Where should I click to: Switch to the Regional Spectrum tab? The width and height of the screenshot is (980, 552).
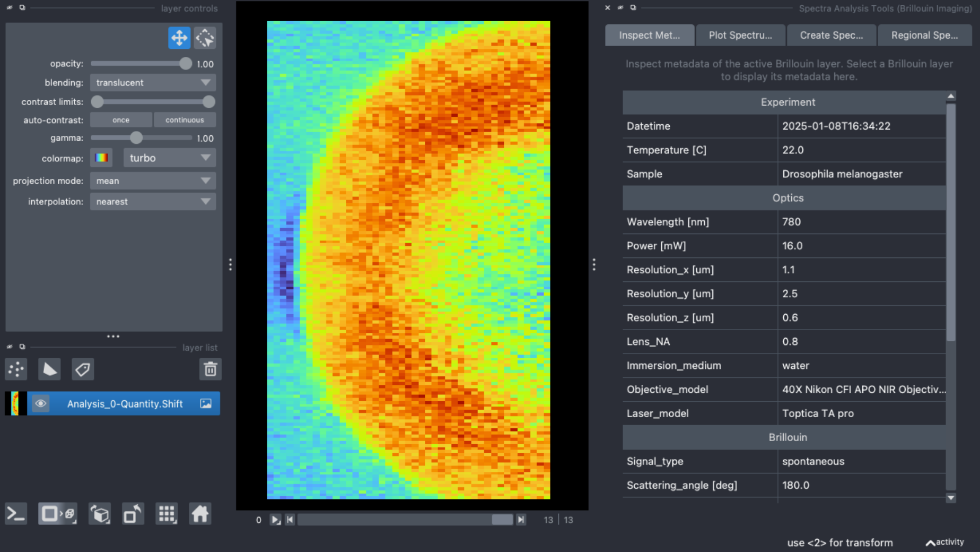[x=924, y=35]
